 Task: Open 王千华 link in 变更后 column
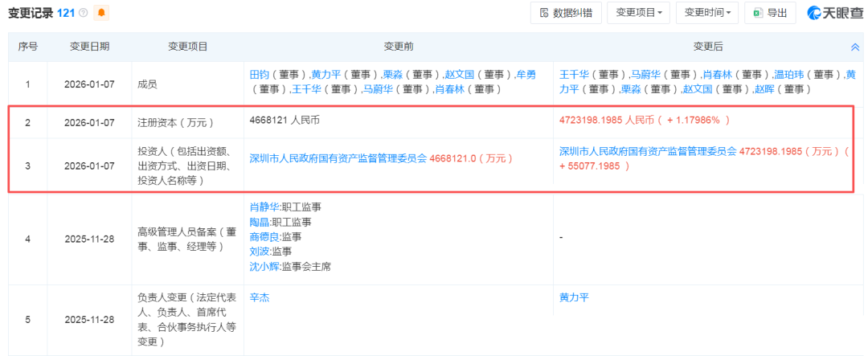tap(574, 75)
